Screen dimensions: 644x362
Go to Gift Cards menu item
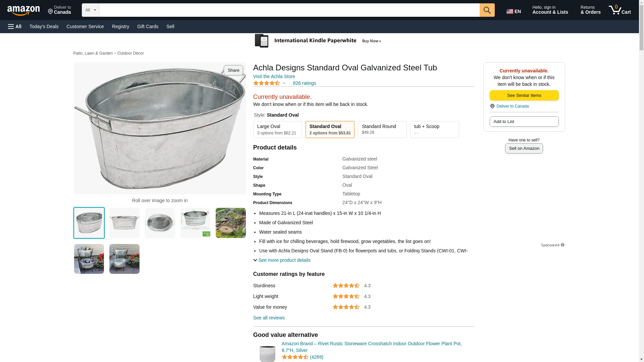pos(148,26)
